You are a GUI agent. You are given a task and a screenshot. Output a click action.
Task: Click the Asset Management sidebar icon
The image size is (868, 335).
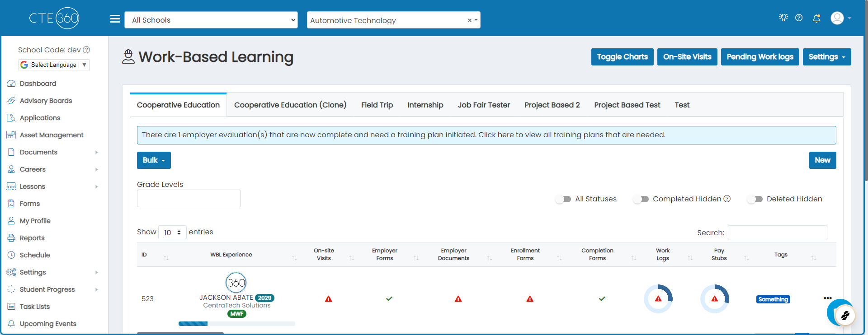pos(11,135)
